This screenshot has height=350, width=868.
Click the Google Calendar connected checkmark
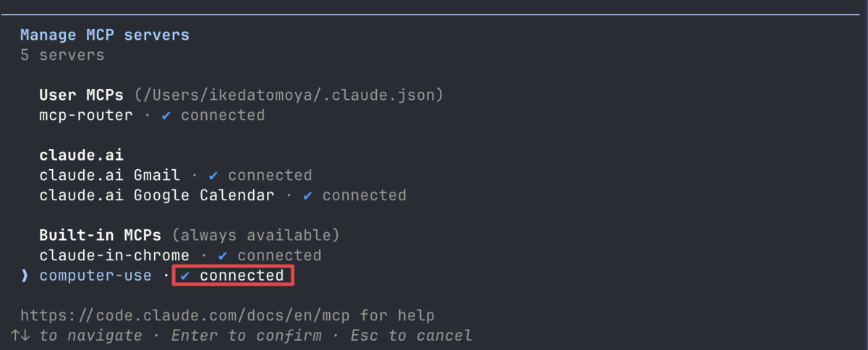click(x=308, y=196)
